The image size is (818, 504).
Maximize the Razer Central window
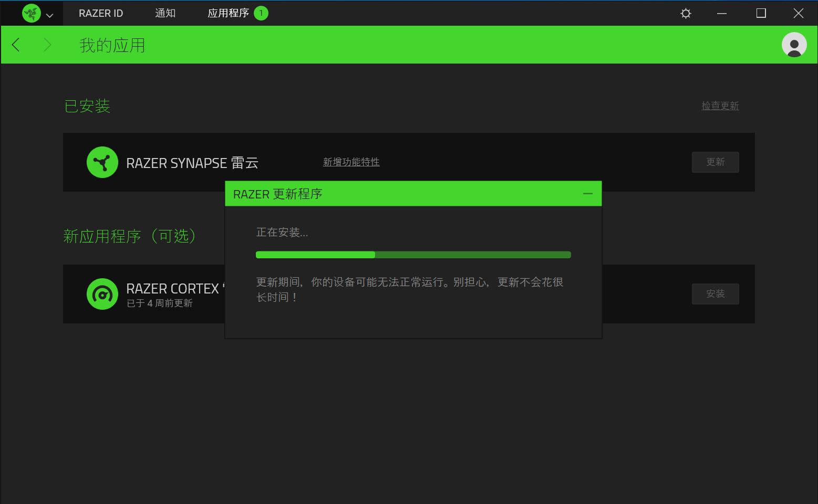761,13
